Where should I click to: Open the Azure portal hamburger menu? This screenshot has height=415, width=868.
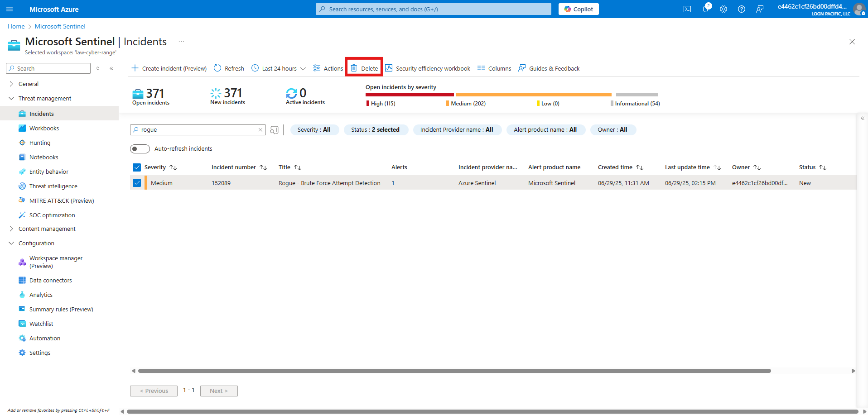pyautogui.click(x=10, y=9)
